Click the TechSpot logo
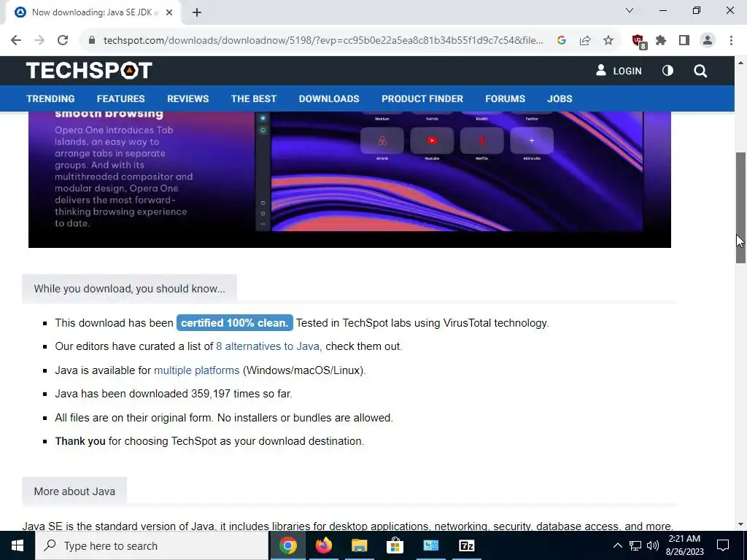 [89, 71]
